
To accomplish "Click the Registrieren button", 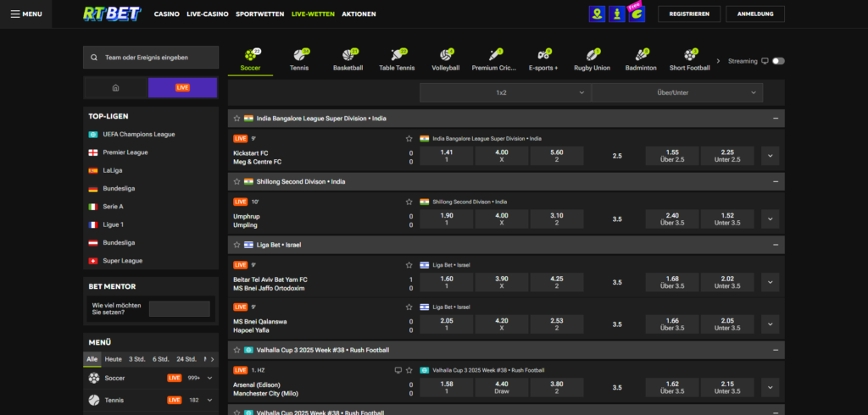I will (x=688, y=14).
